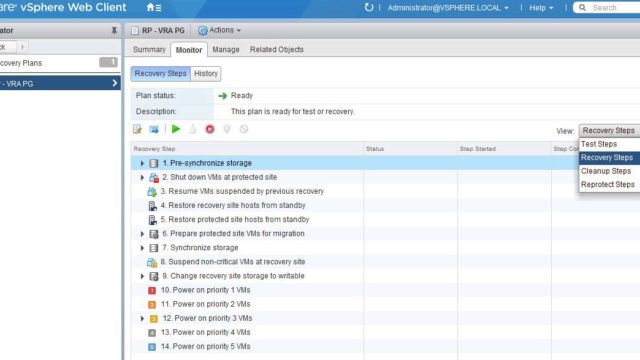Select row 4. Restore recovery site hosts text
The width and height of the screenshot is (640, 360).
(233, 206)
